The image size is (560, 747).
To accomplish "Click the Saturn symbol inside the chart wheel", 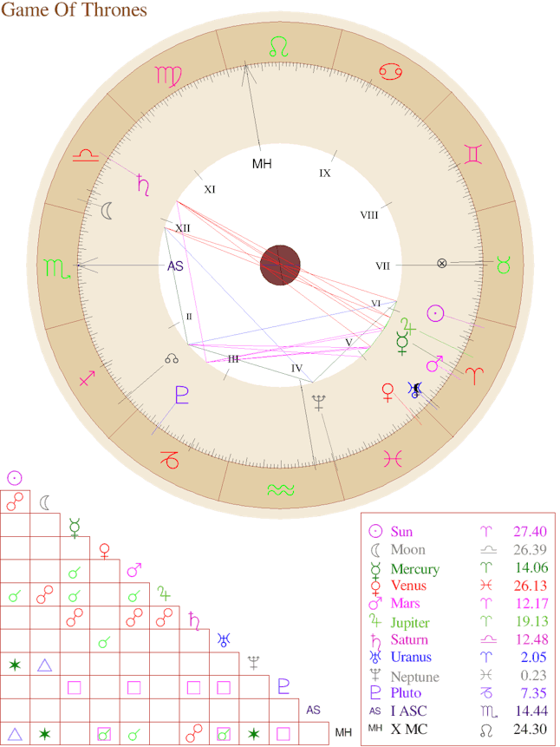I will pos(142,183).
